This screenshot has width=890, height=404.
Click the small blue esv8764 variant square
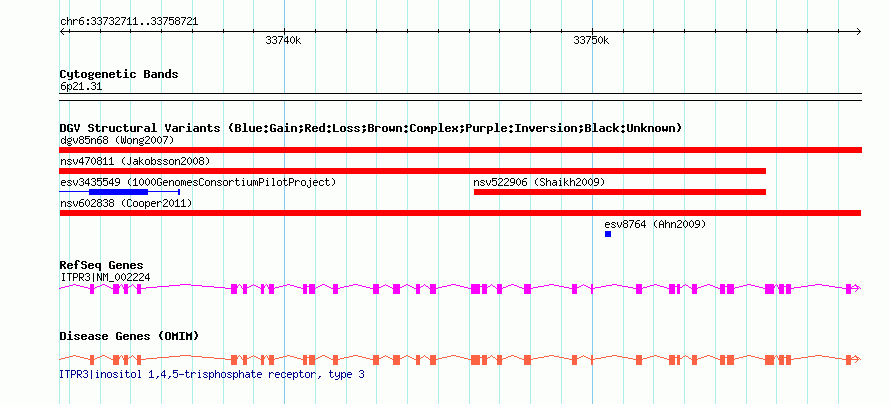608,234
